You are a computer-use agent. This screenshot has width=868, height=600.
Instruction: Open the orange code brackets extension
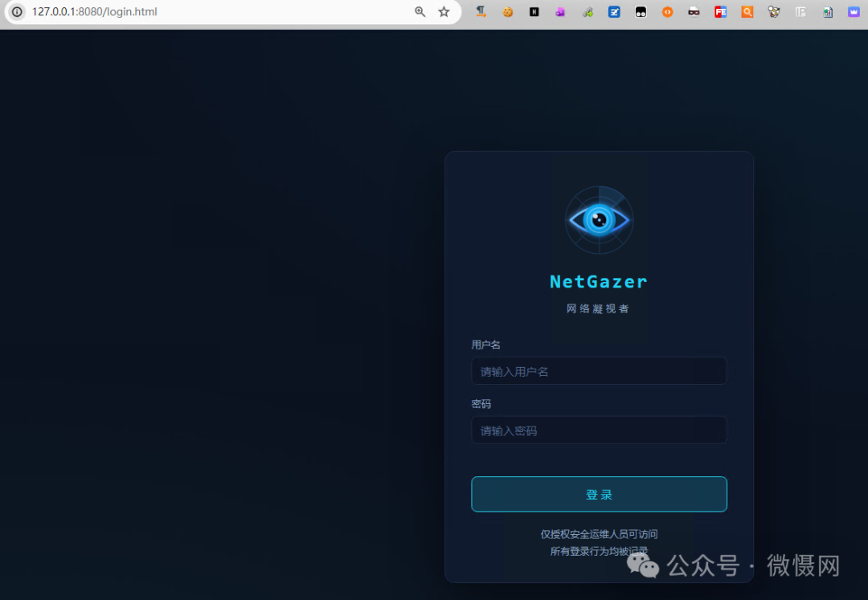(668, 11)
